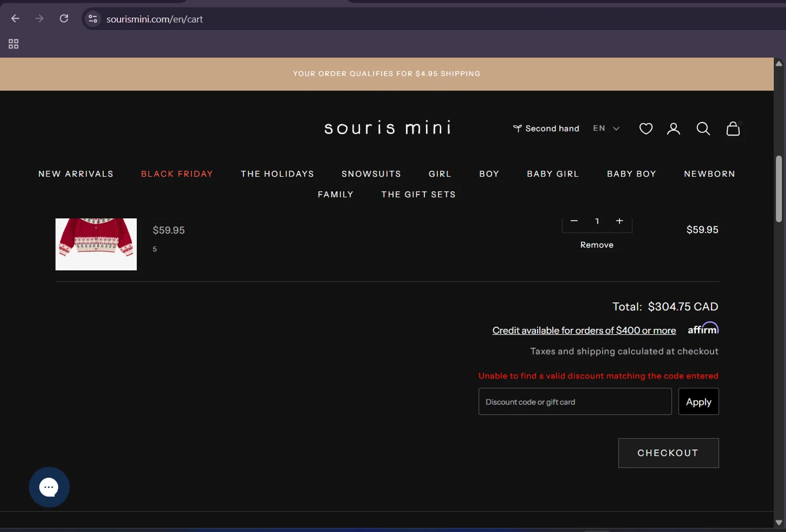Viewport: 786px width, 532px height.
Task: Open The Gift Sets menu
Action: point(418,194)
